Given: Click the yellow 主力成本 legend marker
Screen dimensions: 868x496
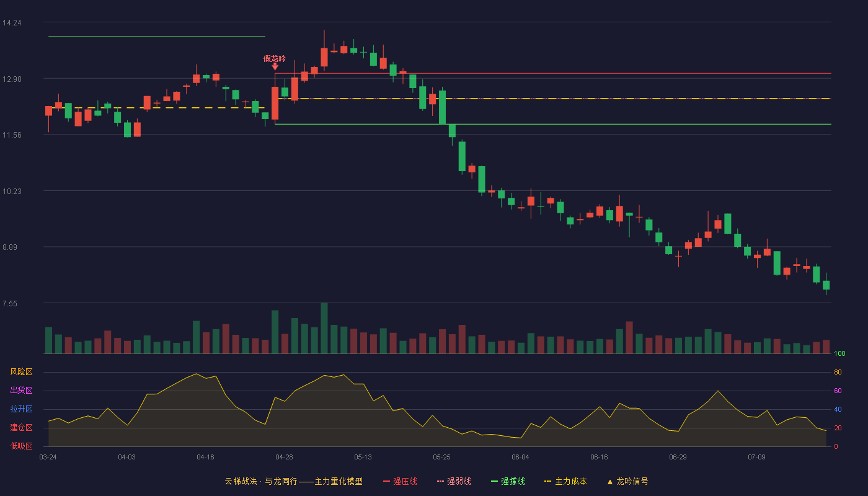Looking at the screenshot, I should [548, 482].
